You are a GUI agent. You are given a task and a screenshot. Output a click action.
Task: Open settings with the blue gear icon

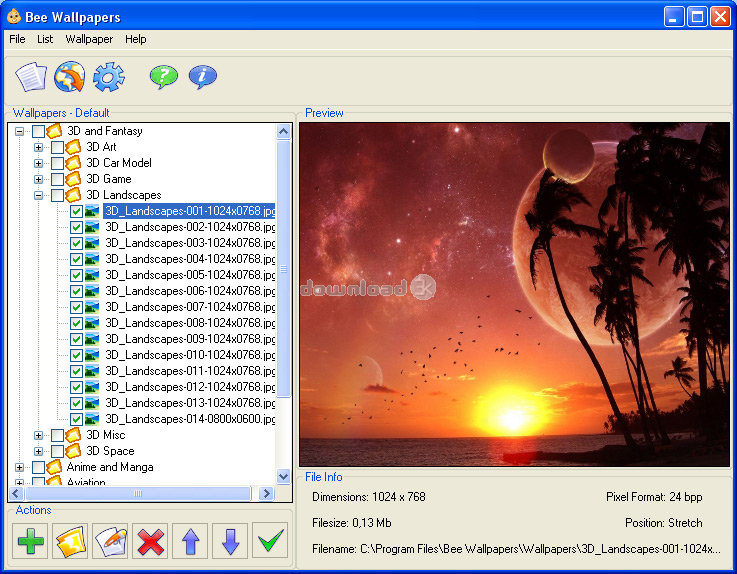click(x=109, y=77)
